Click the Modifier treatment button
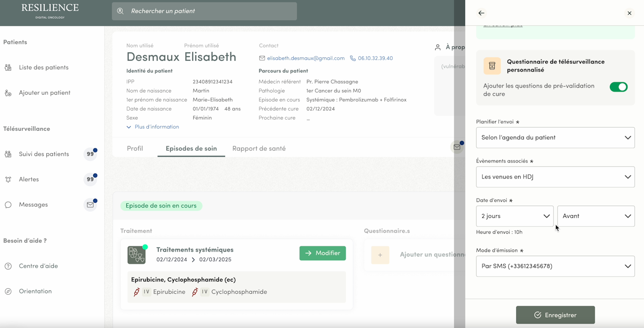The height and width of the screenshot is (328, 644). 323,253
